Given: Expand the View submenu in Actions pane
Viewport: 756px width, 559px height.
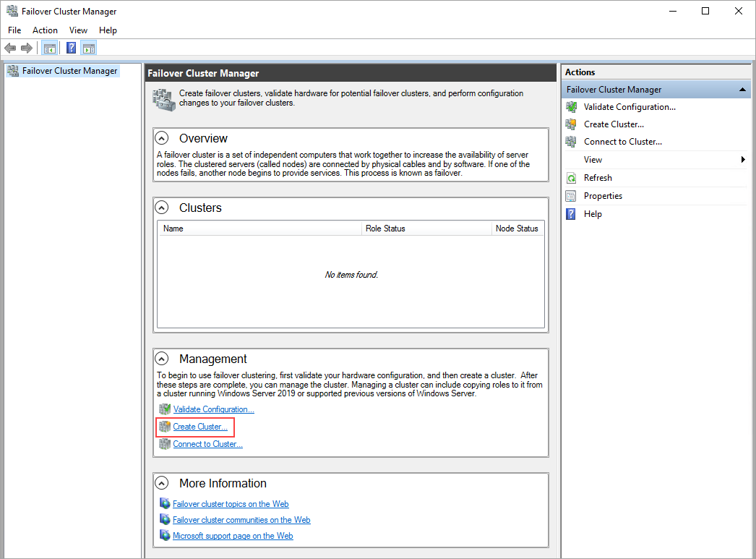Looking at the screenshot, I should tap(743, 160).
